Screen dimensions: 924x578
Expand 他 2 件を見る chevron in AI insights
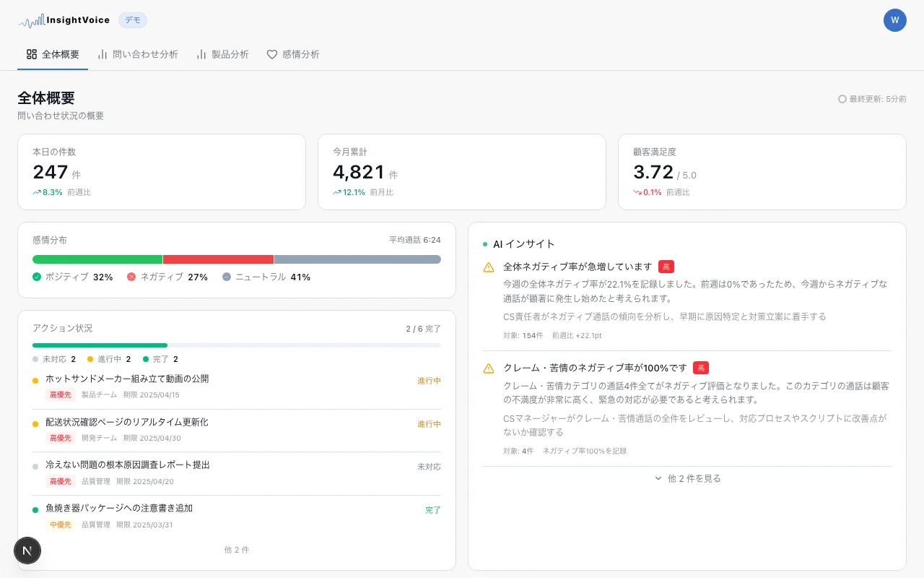pyautogui.click(x=658, y=478)
